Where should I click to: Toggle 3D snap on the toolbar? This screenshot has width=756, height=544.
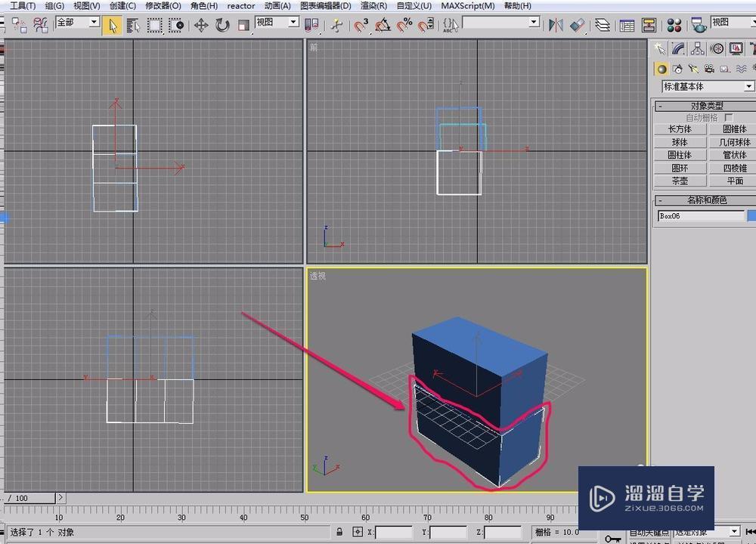(x=361, y=24)
